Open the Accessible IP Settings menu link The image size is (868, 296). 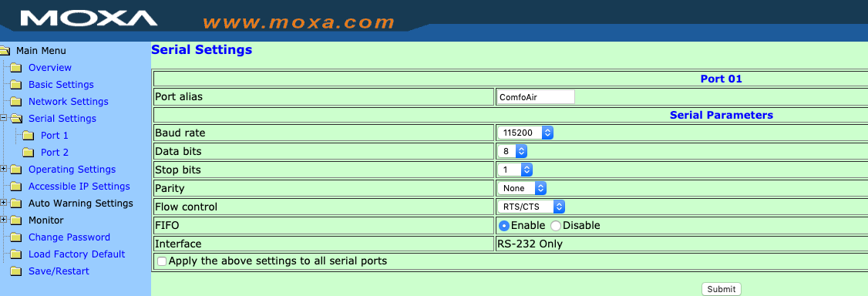(x=79, y=187)
